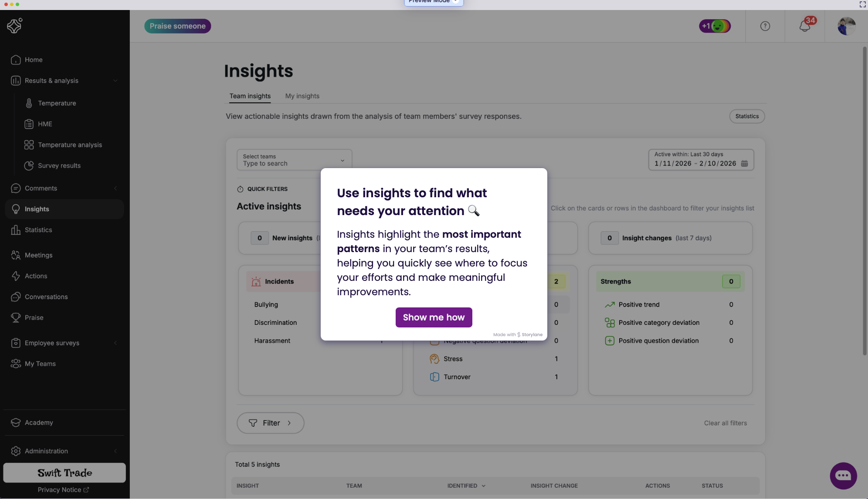
Task: Switch to the My insights tab
Action: pyautogui.click(x=302, y=96)
